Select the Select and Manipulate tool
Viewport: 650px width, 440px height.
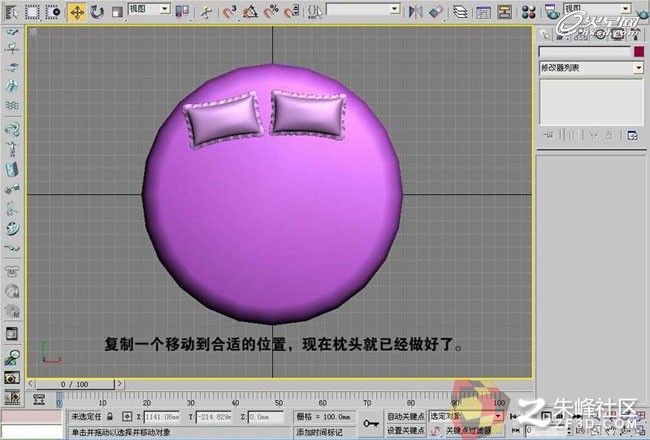point(206,12)
